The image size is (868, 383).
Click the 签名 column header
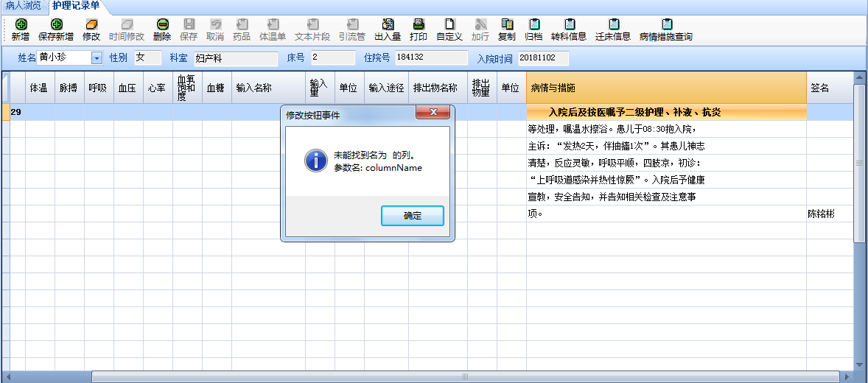(829, 88)
